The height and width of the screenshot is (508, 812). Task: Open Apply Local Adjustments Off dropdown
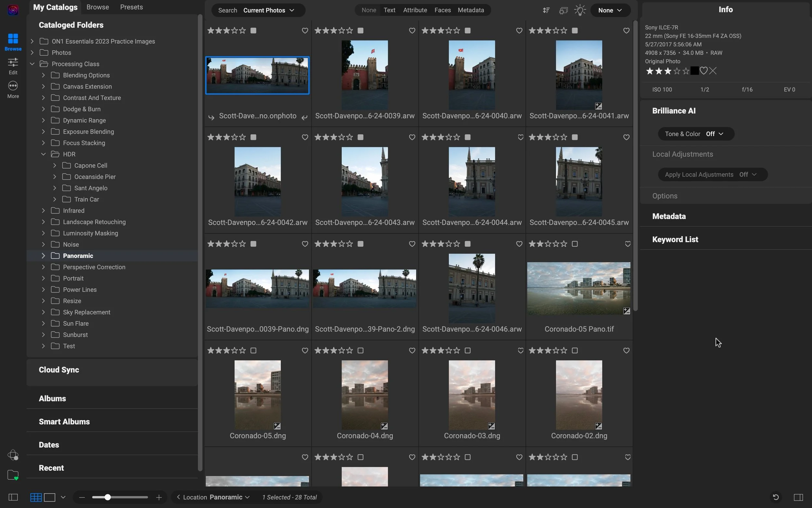click(712, 175)
